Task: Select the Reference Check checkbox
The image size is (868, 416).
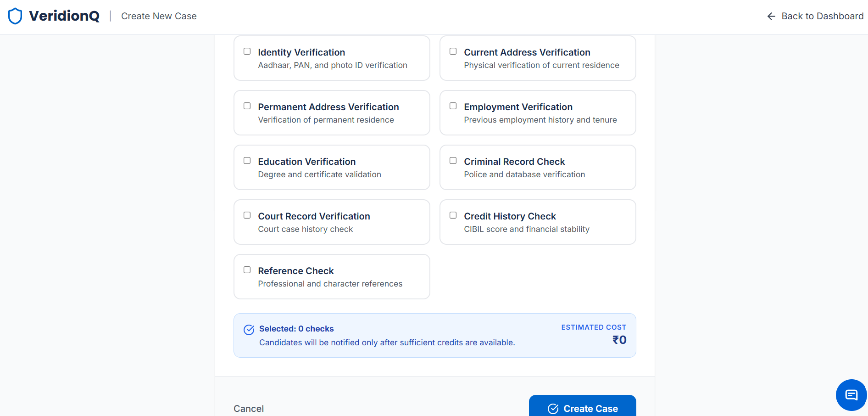Action: point(247,270)
